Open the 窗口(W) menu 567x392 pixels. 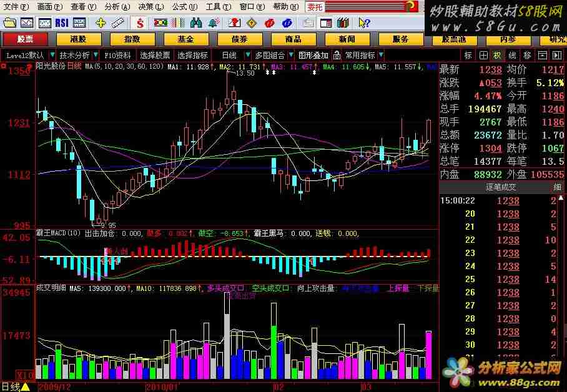pos(252,6)
